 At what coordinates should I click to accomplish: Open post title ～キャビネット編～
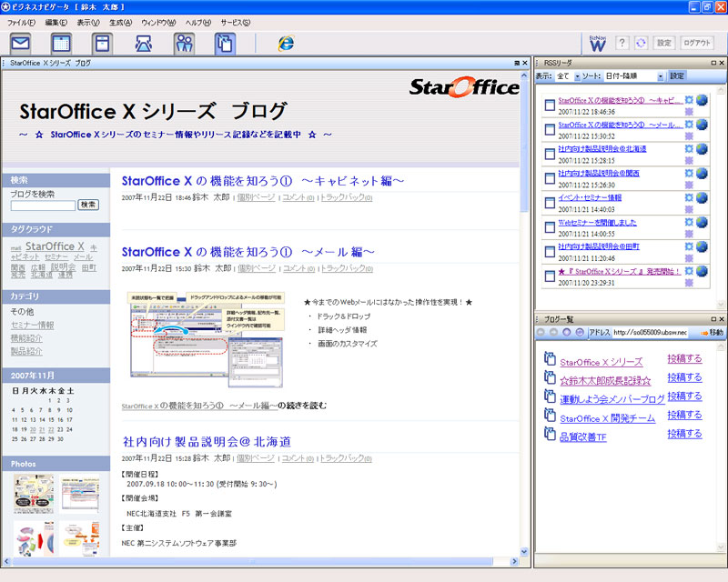(263, 181)
